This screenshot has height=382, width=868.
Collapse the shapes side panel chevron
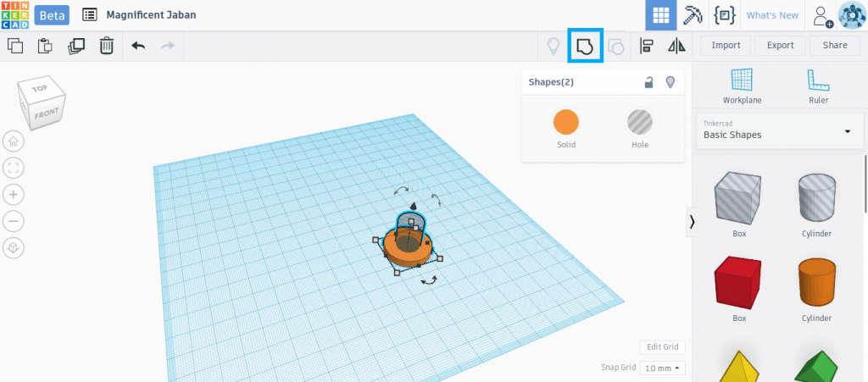(693, 222)
